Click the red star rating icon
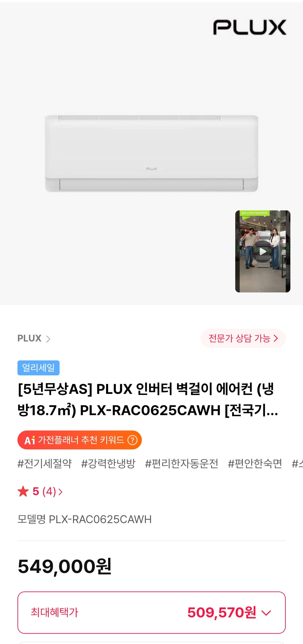Viewport: 303px width, 644px height. point(23,491)
